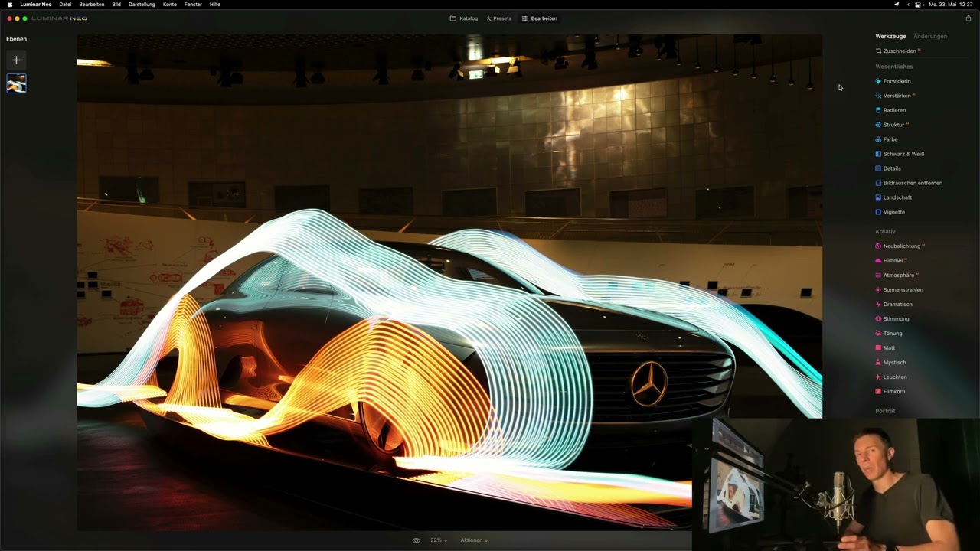
Task: Click the Entwickeln tool icon
Action: coord(878,81)
